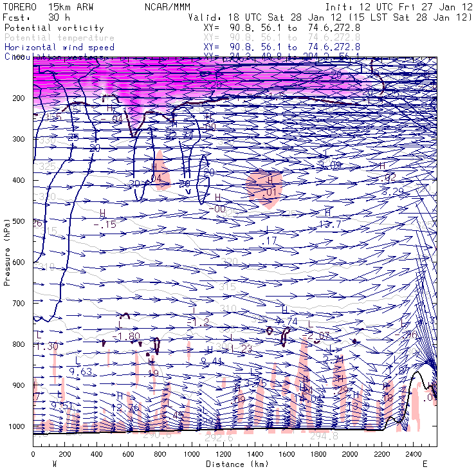The width and height of the screenshot is (476, 476).
Task: Click the 0 km distance tick label
Action: [33, 454]
